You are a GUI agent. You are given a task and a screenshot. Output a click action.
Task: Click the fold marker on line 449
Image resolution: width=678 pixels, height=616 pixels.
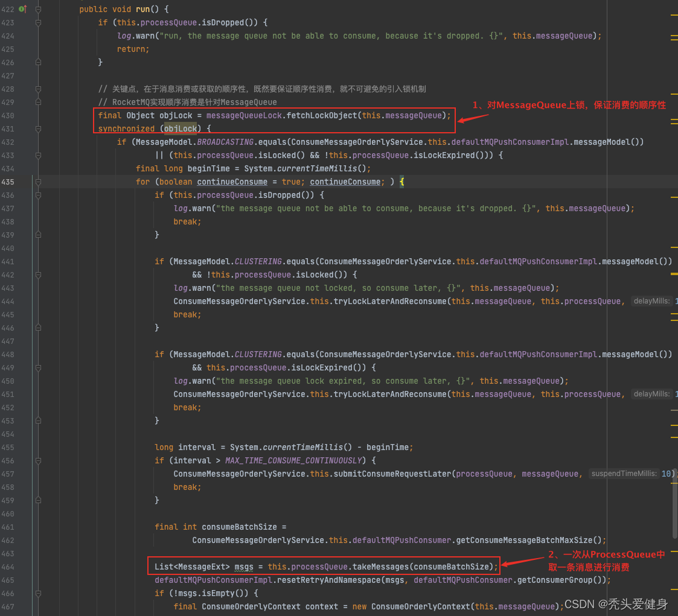pos(39,368)
